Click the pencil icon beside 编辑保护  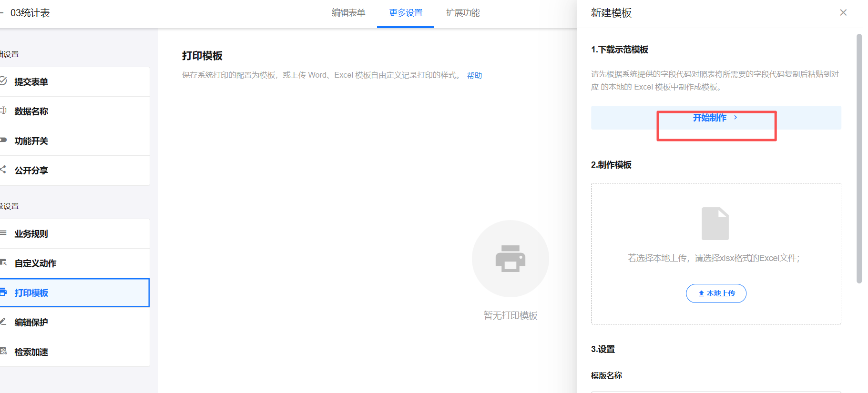pyautogui.click(x=3, y=322)
